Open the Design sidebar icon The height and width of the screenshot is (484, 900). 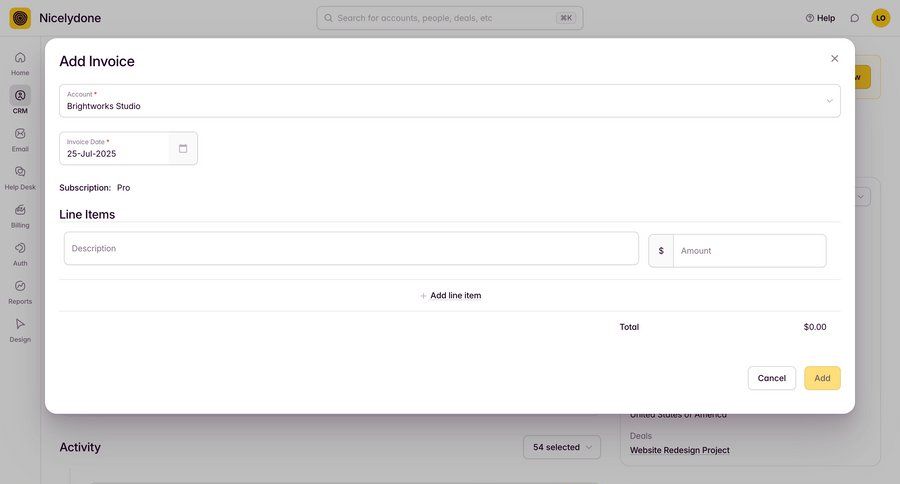(x=20, y=324)
